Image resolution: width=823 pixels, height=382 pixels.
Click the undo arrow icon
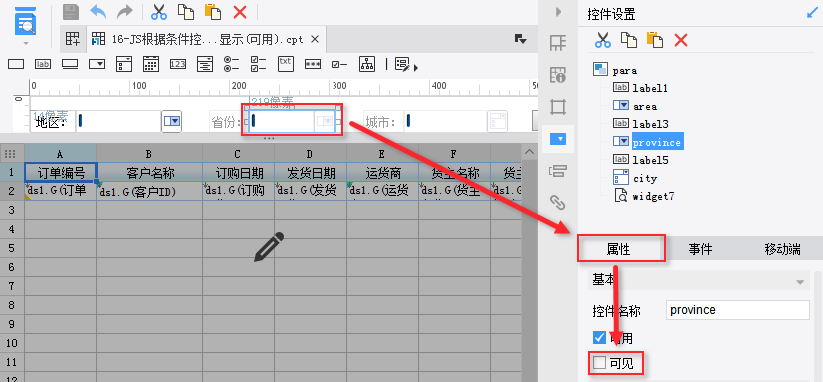[98, 11]
